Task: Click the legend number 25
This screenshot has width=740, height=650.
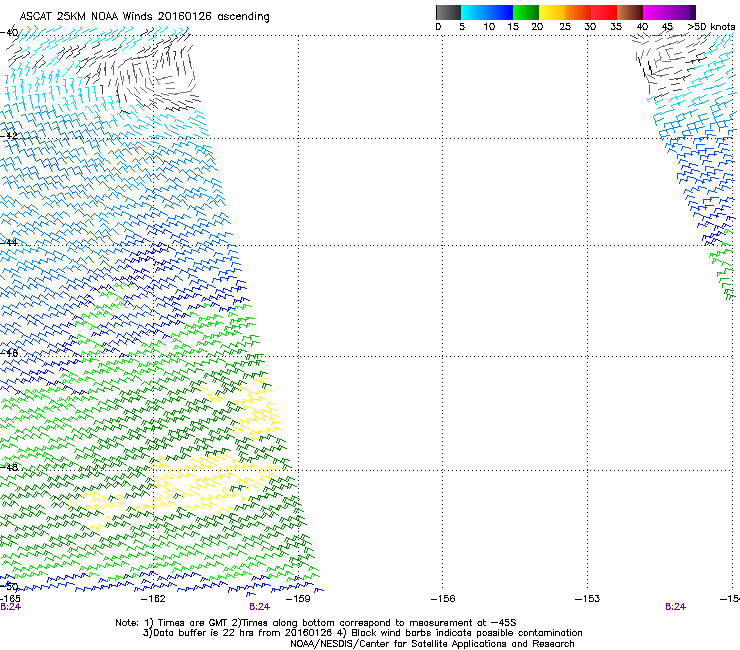Action: [565, 27]
